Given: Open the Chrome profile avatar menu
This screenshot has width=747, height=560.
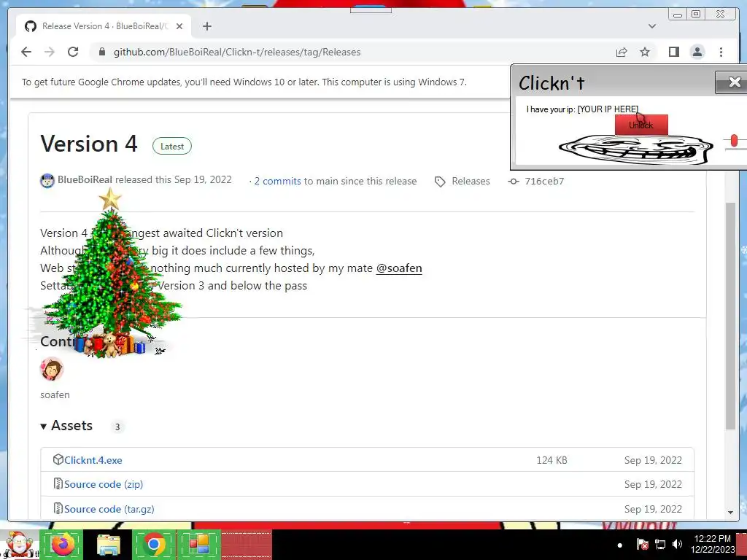Looking at the screenshot, I should point(697,52).
